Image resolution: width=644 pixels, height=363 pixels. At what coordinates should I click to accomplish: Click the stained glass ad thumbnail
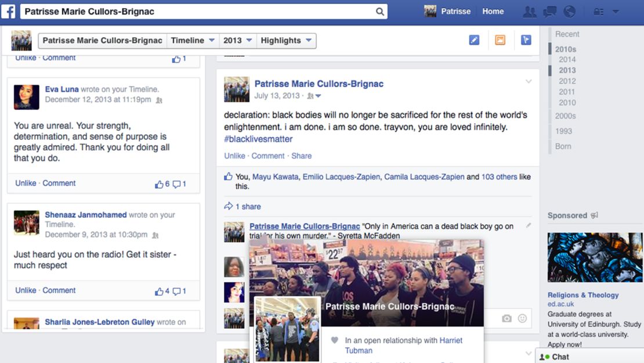click(x=594, y=257)
